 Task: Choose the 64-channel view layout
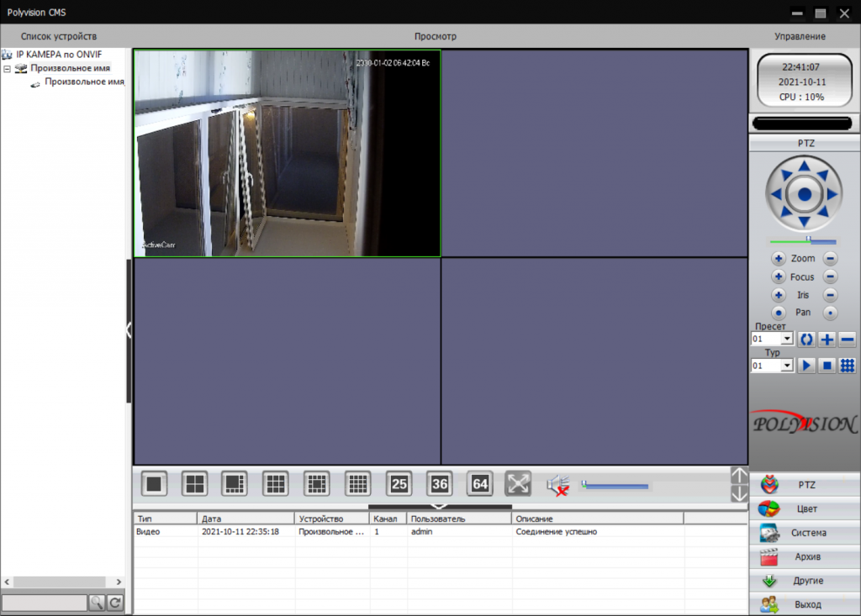(480, 483)
